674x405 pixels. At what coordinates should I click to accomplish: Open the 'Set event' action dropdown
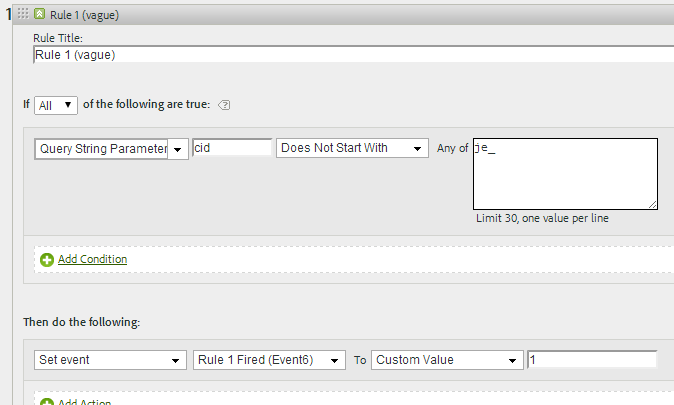click(x=110, y=360)
